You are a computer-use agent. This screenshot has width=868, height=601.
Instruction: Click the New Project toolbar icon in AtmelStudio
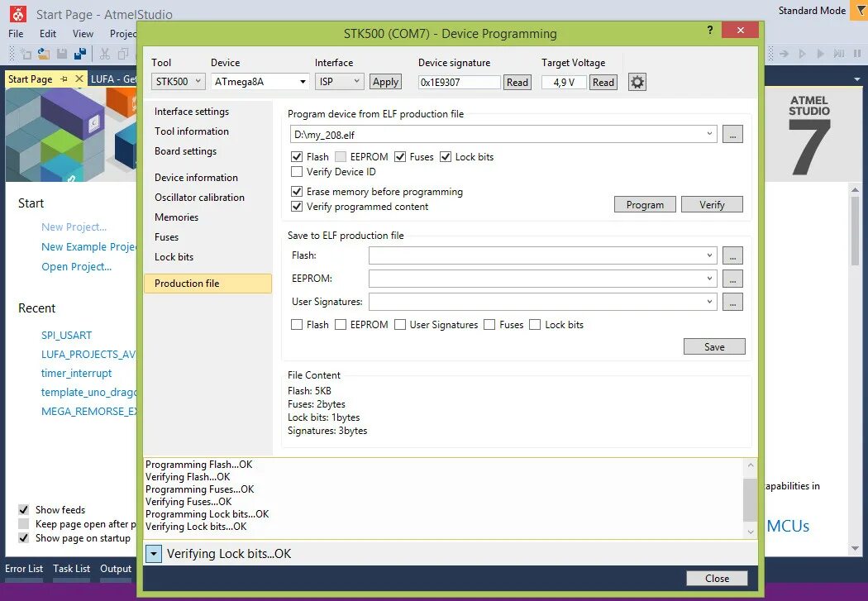tap(26, 54)
